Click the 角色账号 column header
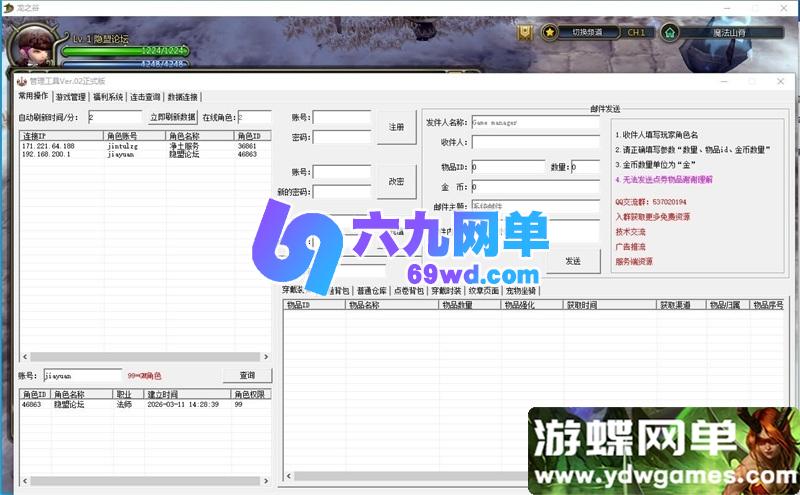The height and width of the screenshot is (495, 800). point(135,136)
